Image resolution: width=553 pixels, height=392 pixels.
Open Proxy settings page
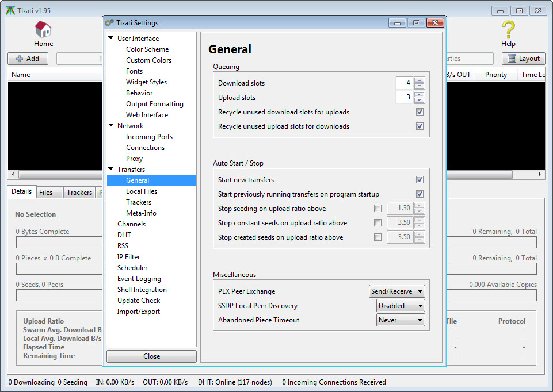point(134,159)
